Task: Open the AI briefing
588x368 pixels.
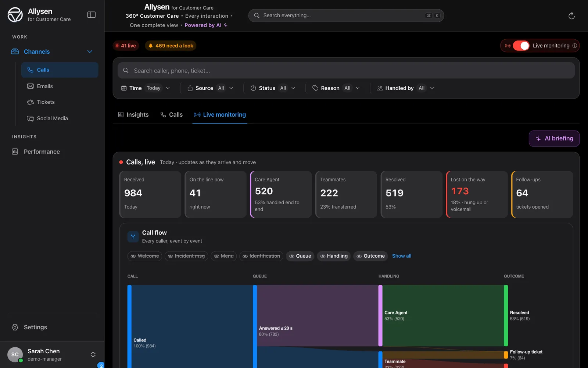Action: coord(554,138)
